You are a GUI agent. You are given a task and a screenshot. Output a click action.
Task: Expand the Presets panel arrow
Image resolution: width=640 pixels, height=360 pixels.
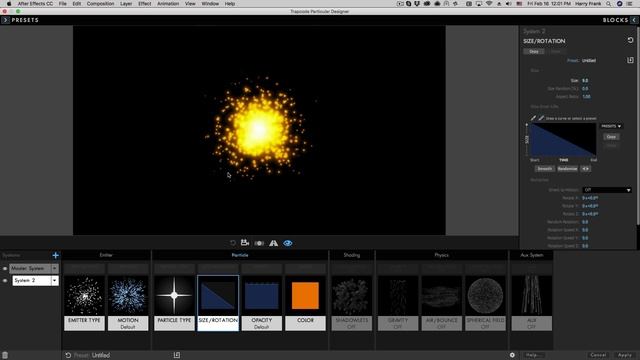click(5, 20)
